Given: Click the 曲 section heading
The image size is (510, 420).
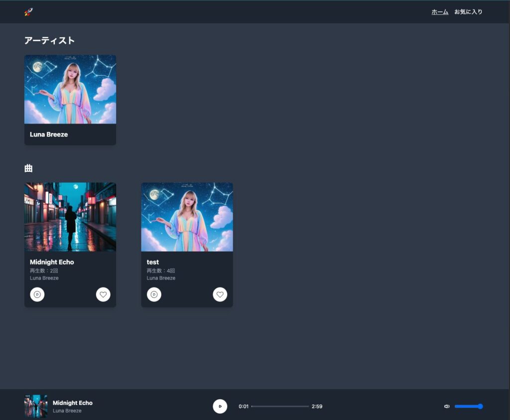Looking at the screenshot, I should (28, 168).
